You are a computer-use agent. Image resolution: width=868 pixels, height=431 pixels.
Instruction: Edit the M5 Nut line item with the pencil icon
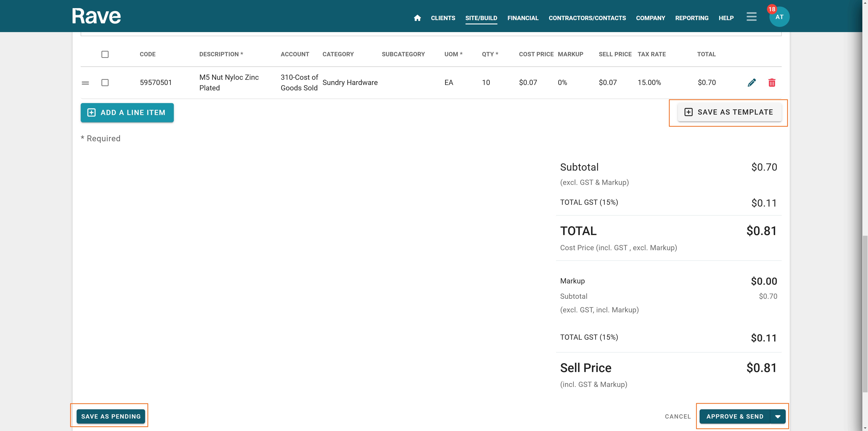[x=751, y=82]
